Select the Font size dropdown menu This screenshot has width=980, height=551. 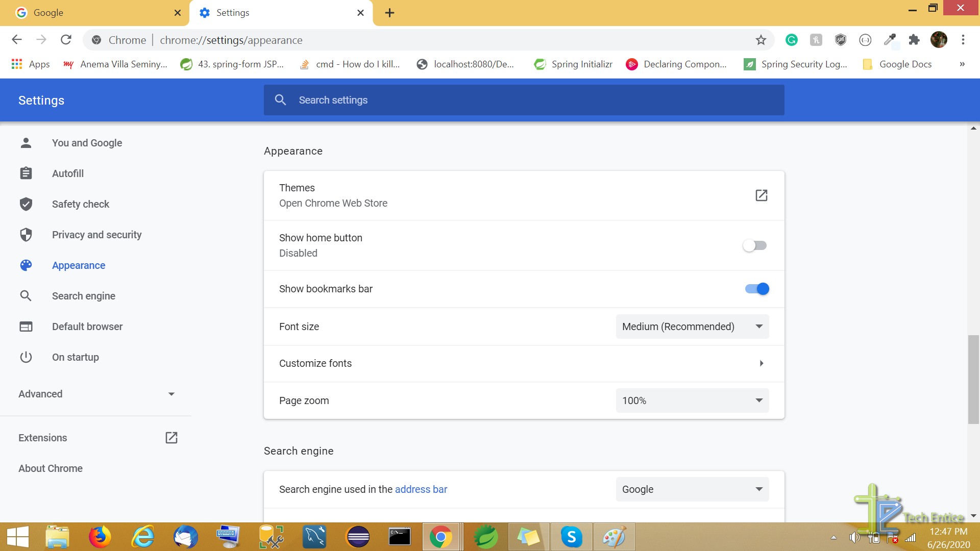(x=691, y=327)
